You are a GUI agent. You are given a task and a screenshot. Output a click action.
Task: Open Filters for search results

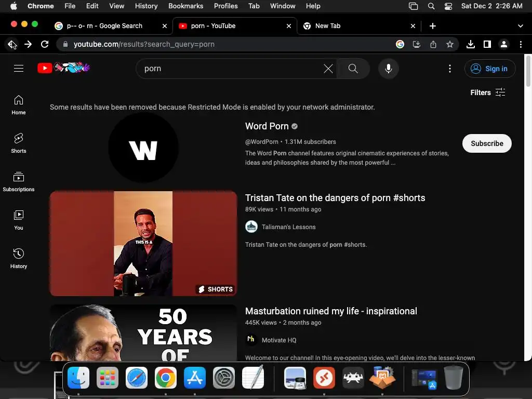pyautogui.click(x=487, y=92)
